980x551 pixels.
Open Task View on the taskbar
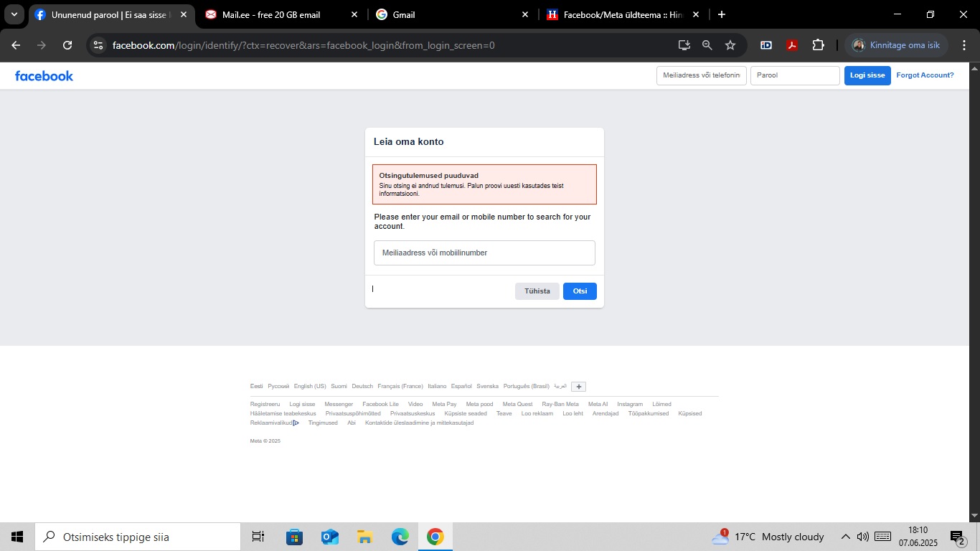(x=258, y=537)
